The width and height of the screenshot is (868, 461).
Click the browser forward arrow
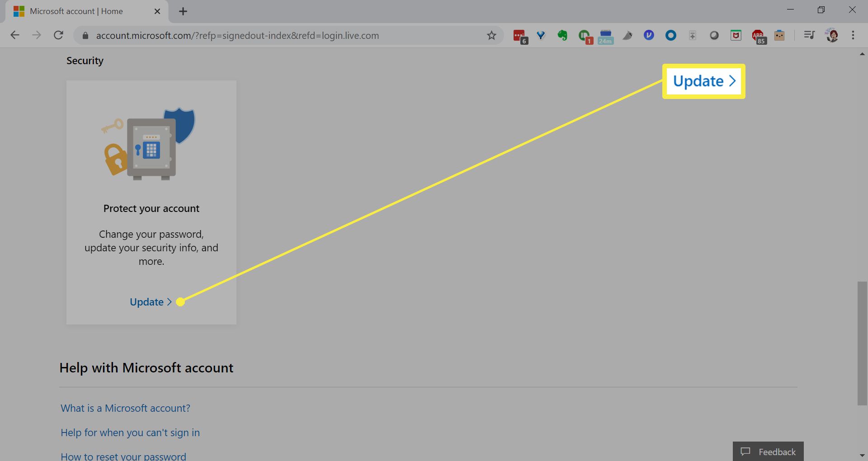37,35
